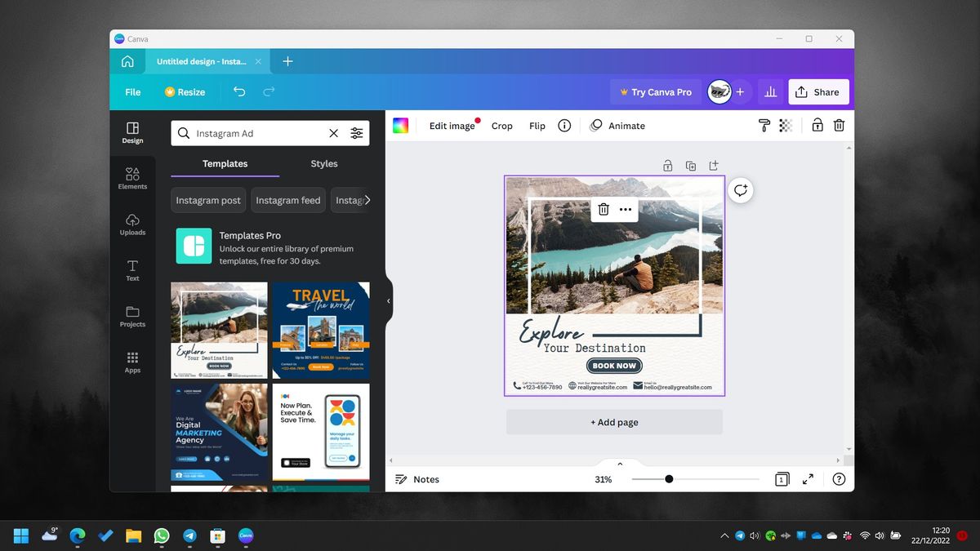Image resolution: width=980 pixels, height=551 pixels.
Task: Open the Apps panel
Action: [x=132, y=362]
